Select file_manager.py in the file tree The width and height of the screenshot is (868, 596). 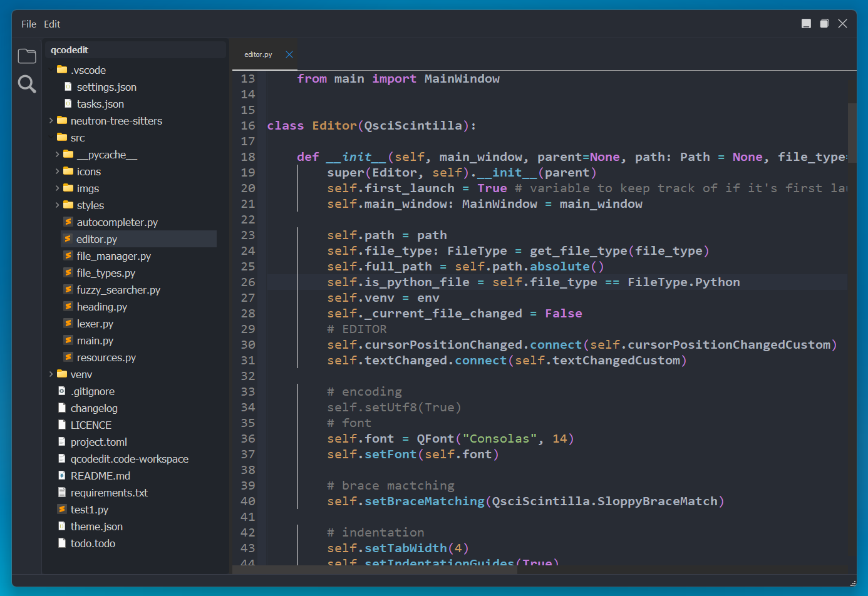tap(114, 256)
